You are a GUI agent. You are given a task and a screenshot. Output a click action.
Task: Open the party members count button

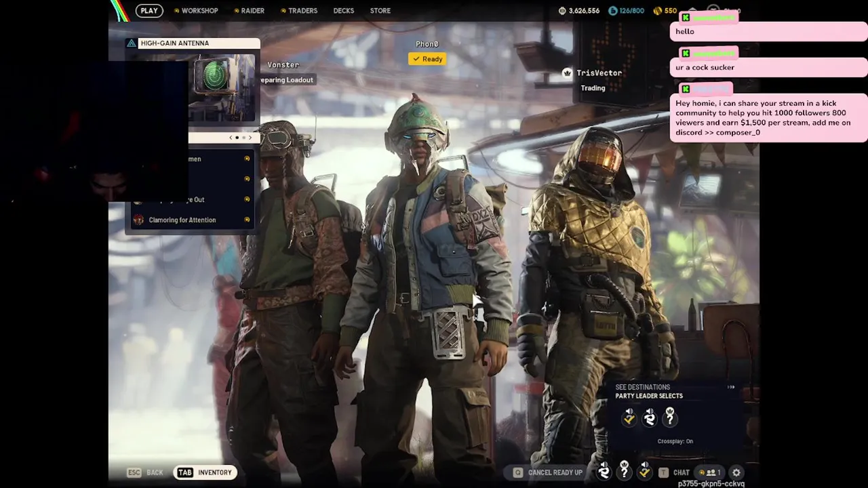711,472
